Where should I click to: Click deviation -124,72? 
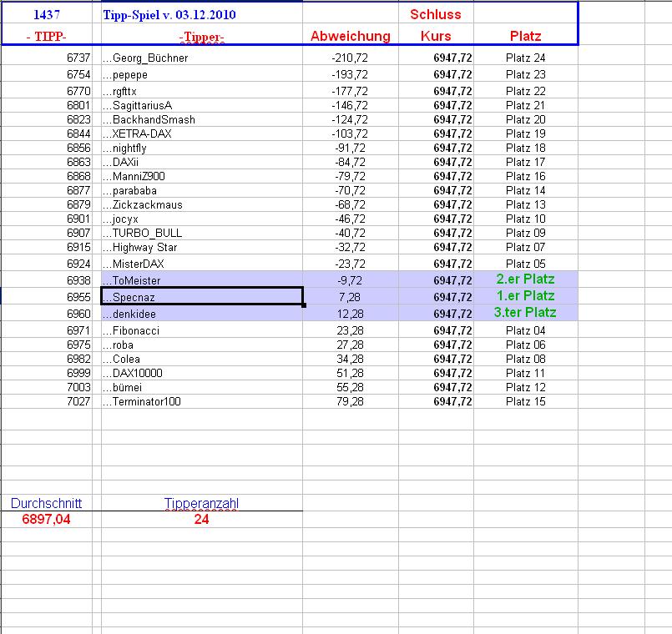(x=350, y=119)
